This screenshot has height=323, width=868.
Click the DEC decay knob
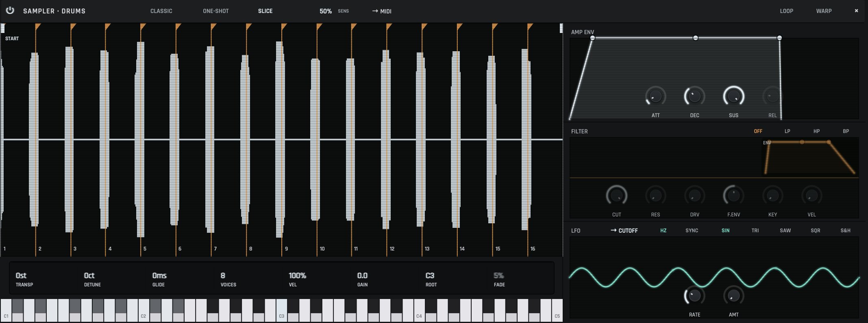pos(694,96)
